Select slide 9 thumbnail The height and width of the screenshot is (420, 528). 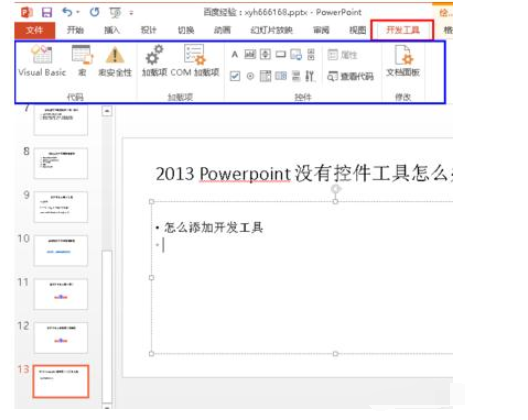point(61,207)
